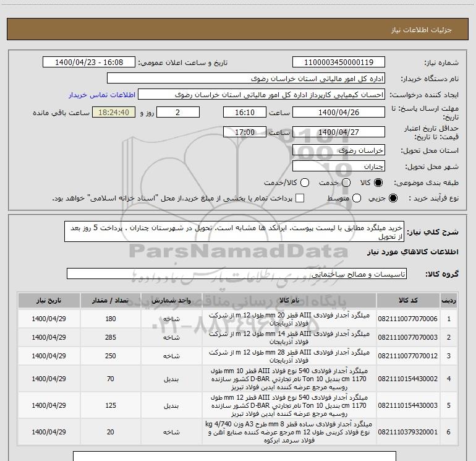The height and width of the screenshot is (461, 476).
Task: Click the 28 mm rebar product name in row 3
Action: coord(289,356)
